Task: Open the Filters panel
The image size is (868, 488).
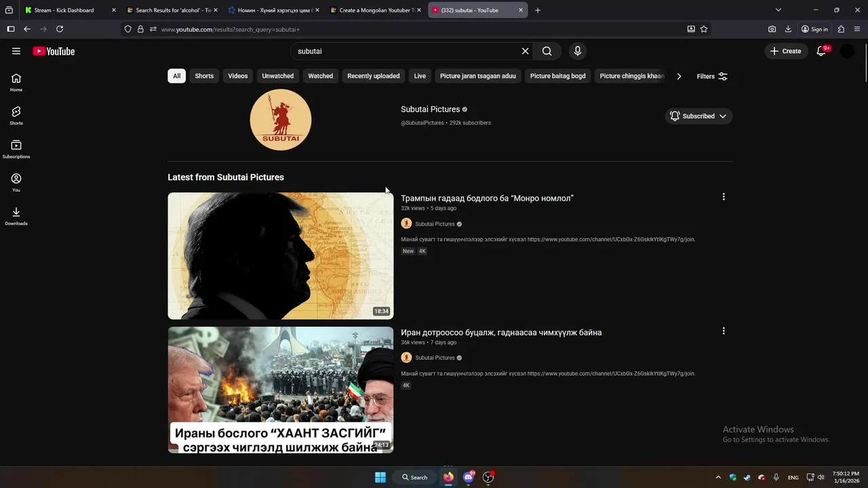Action: tap(712, 76)
